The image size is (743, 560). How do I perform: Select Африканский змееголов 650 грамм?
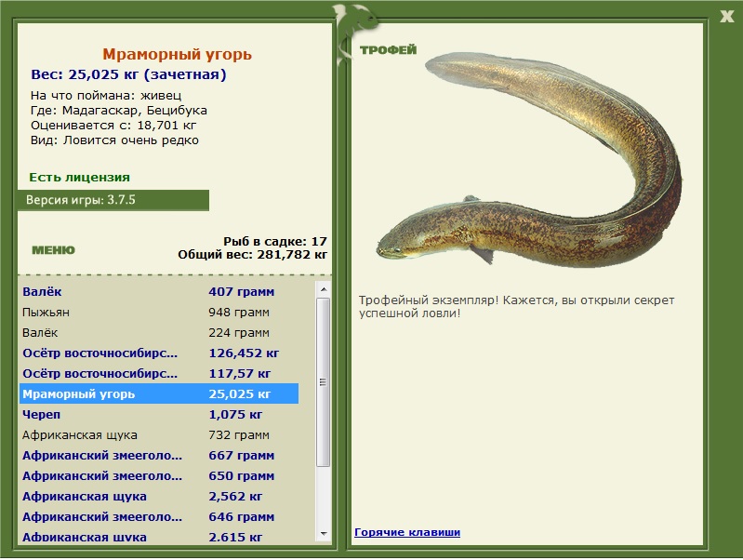click(x=159, y=475)
